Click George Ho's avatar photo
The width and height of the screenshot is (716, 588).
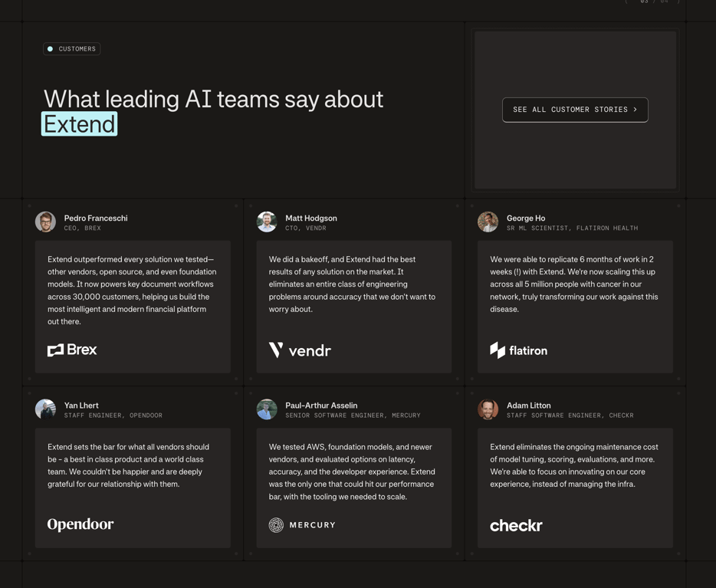click(488, 222)
